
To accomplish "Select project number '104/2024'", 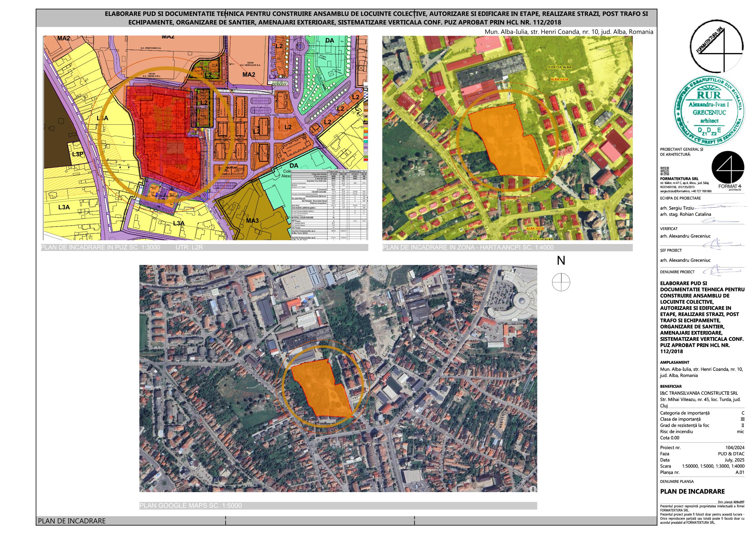I will [x=735, y=448].
